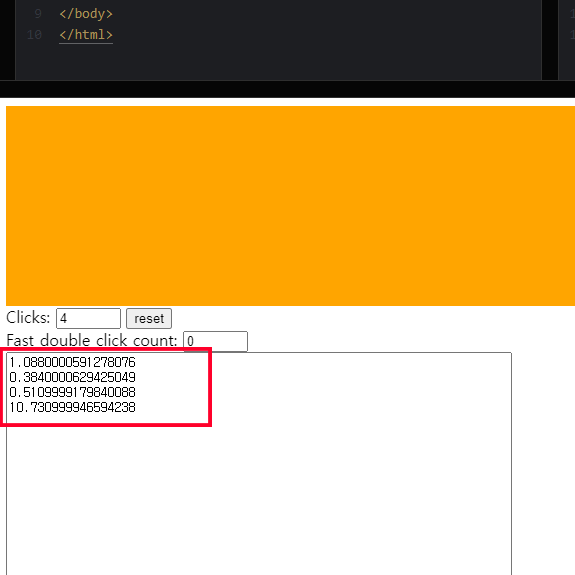This screenshot has height=575, width=575.
Task: Click the reset button
Action: [x=149, y=318]
